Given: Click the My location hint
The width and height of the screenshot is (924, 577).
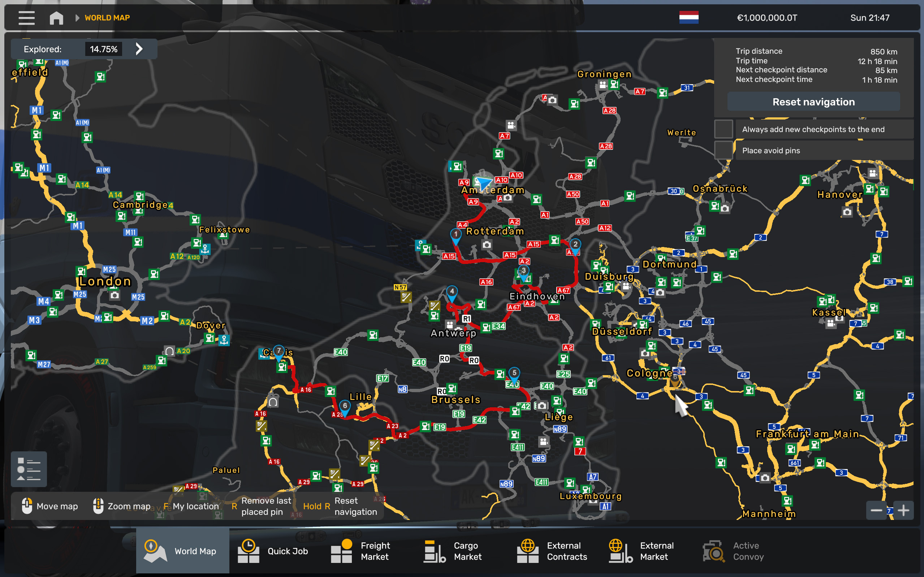Looking at the screenshot, I should point(191,506).
